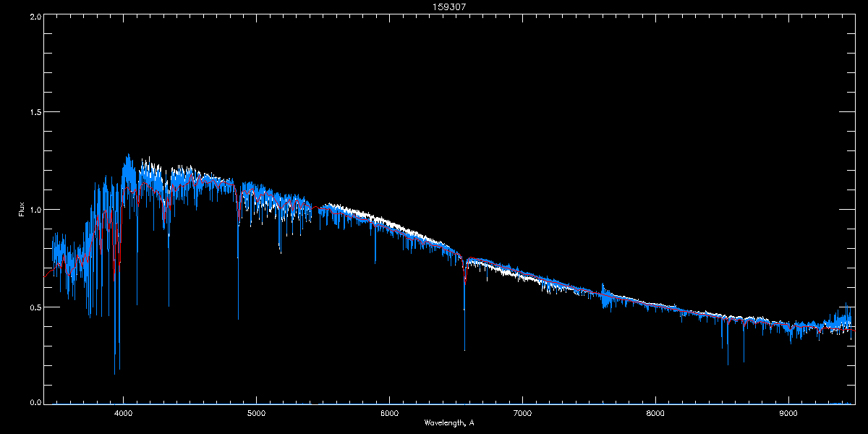
Task: Click the 4000 x-axis tick label
Action: coord(123,413)
